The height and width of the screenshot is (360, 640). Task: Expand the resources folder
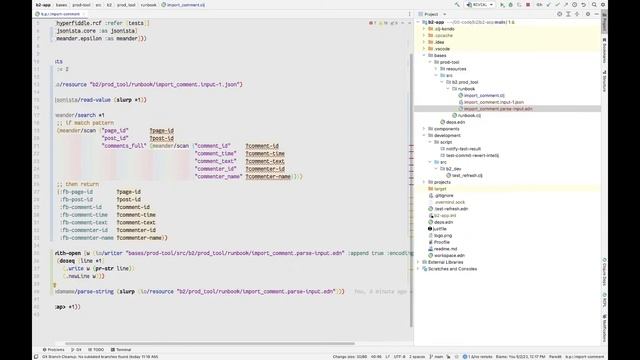(436, 69)
